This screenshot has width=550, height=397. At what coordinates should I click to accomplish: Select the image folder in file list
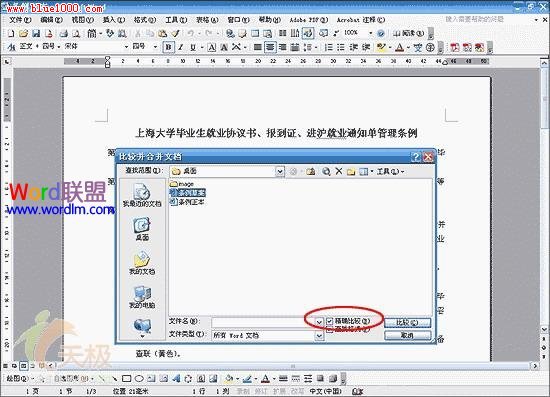[182, 184]
